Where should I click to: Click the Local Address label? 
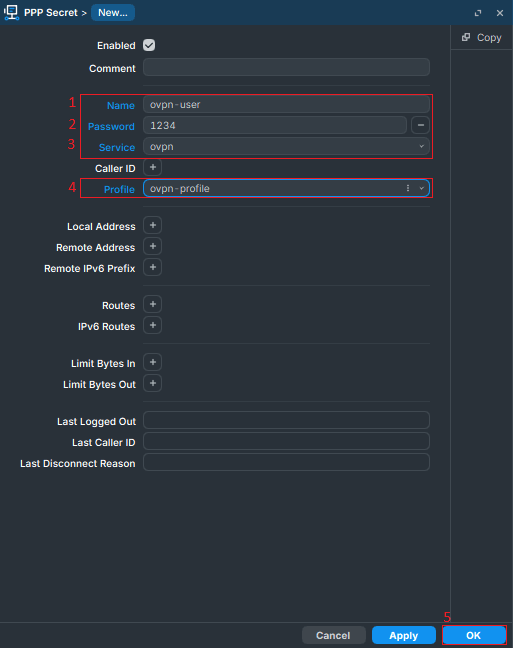point(101,226)
